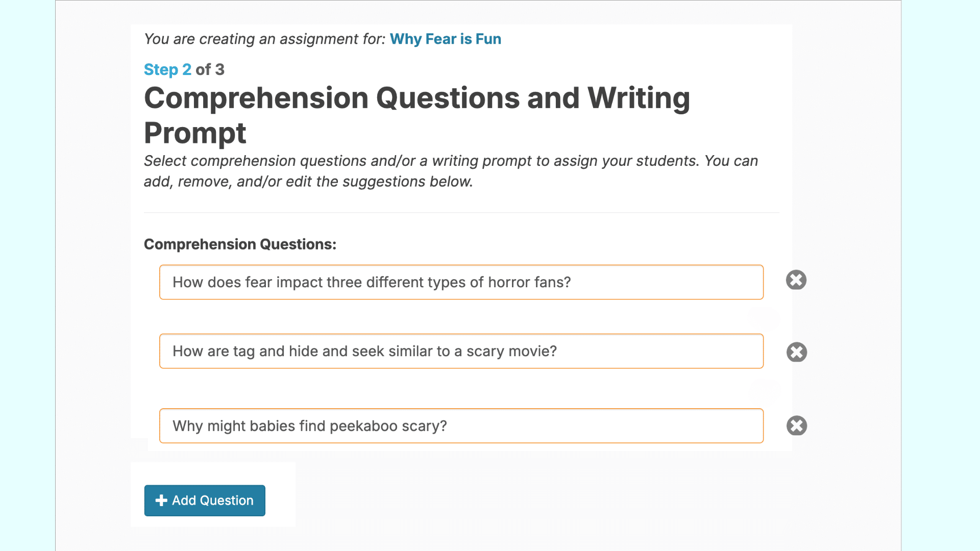Click the Step 2 link
The image size is (980, 551).
167,69
